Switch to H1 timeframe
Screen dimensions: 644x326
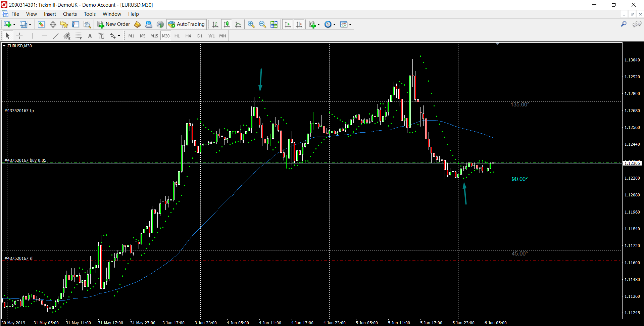tap(177, 36)
